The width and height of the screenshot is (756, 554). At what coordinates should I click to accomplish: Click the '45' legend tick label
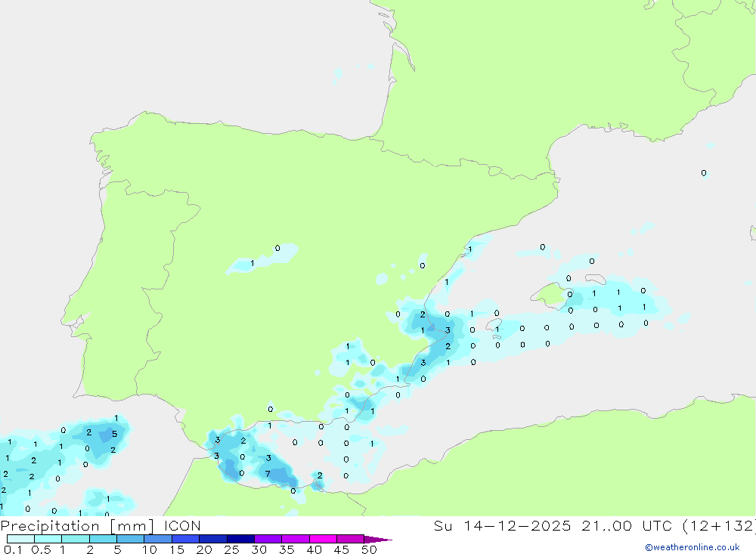coord(342,549)
